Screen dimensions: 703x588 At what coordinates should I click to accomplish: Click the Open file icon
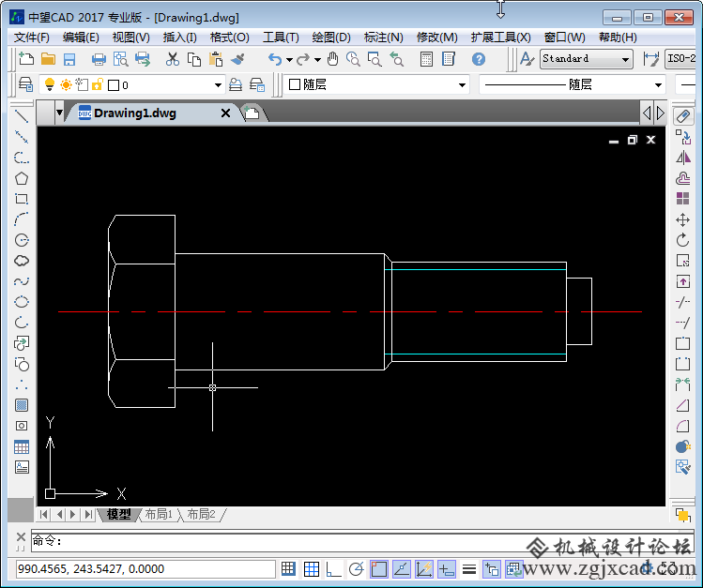pos(48,59)
